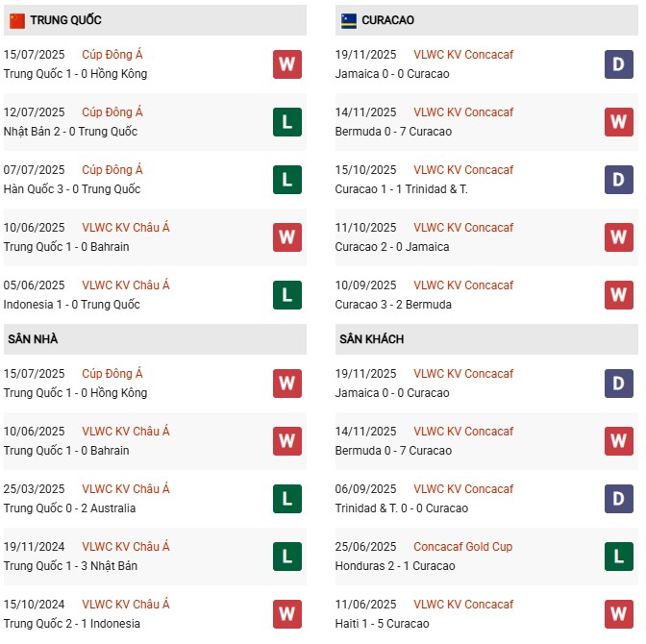Open VLWC KV Concacaf link dated 11/10/2025
The image size is (646, 644).
tap(463, 228)
